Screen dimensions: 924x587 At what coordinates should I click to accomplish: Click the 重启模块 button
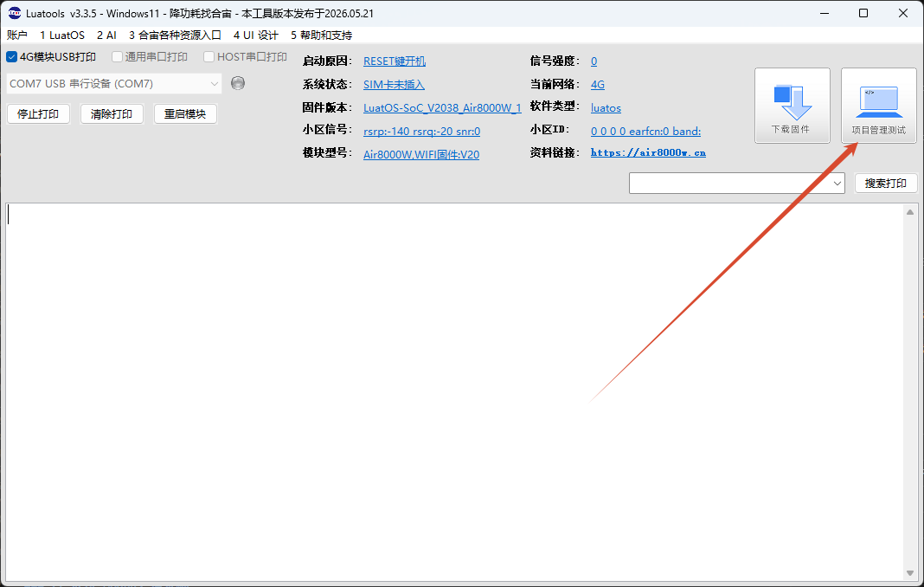click(185, 114)
